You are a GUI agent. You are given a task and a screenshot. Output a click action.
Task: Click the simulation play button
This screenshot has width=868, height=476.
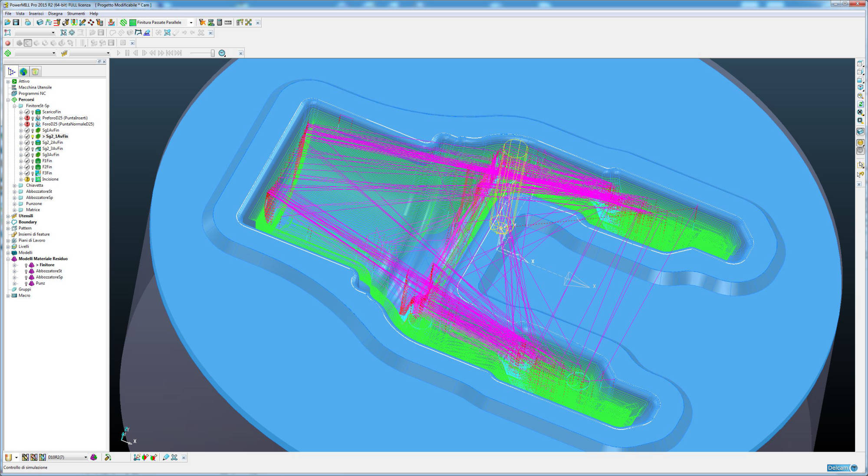(118, 53)
